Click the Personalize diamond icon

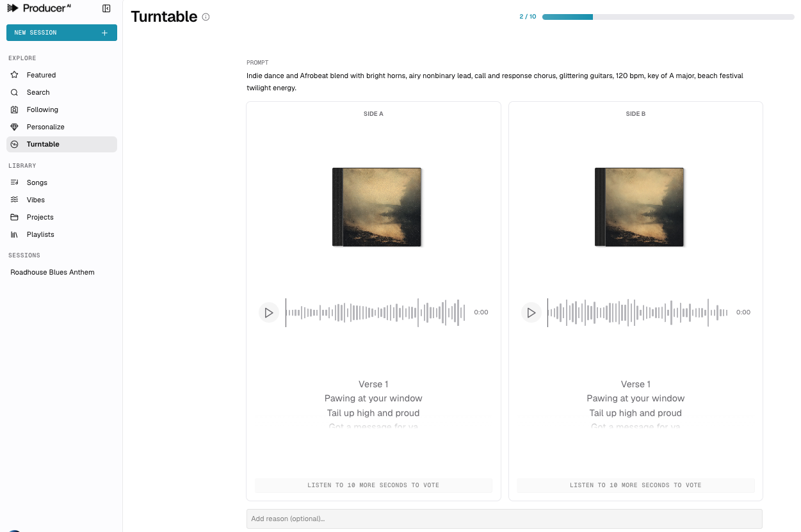(15, 127)
